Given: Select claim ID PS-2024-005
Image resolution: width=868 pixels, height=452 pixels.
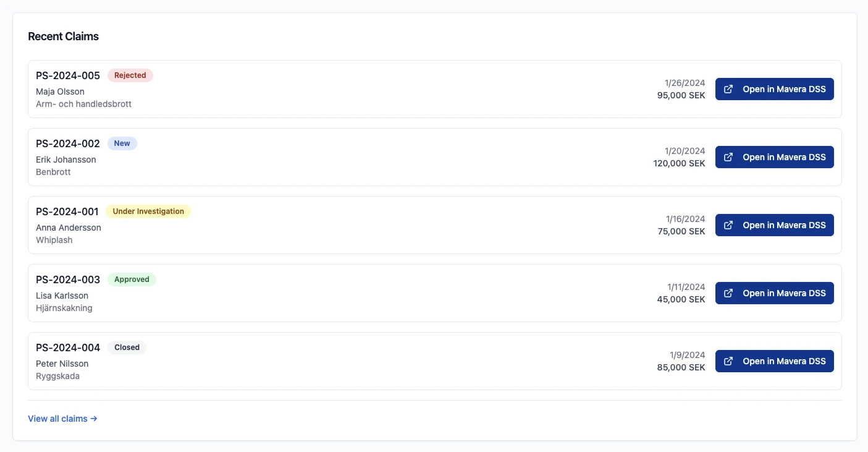Looking at the screenshot, I should (x=68, y=75).
